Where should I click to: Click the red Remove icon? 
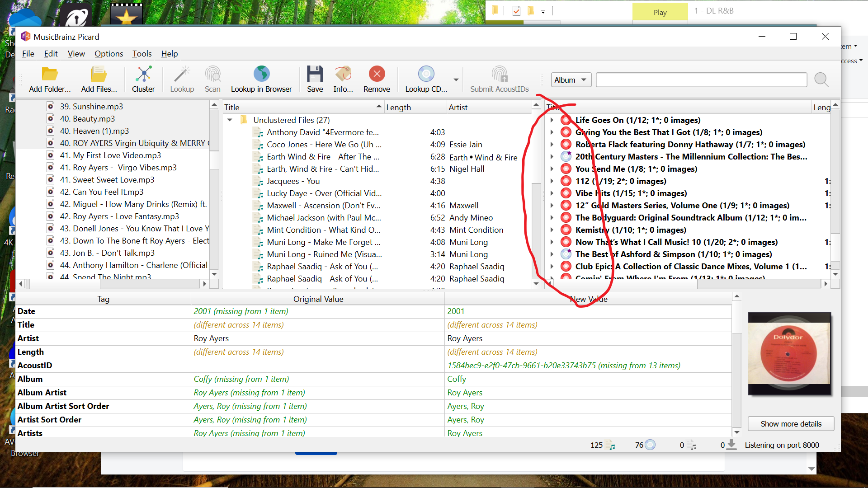click(x=377, y=74)
